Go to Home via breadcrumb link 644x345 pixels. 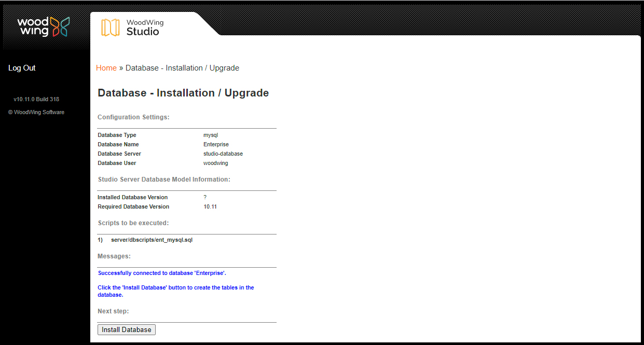tap(106, 68)
